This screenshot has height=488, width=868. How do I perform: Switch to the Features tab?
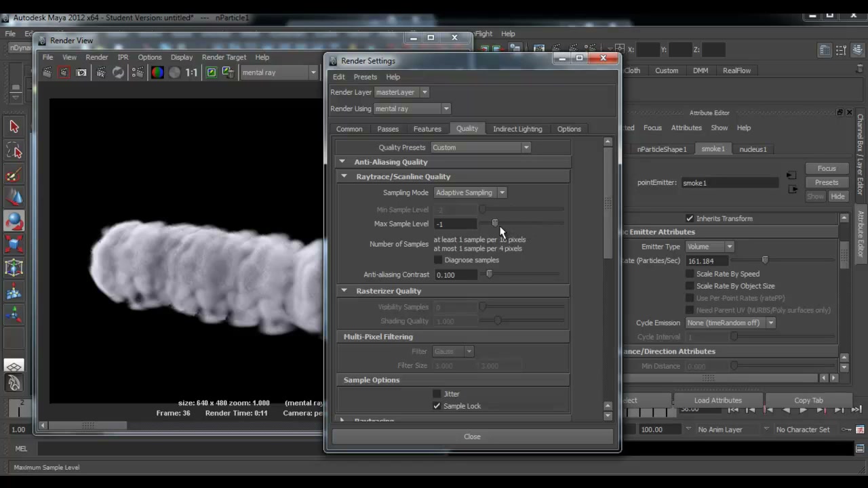pyautogui.click(x=427, y=129)
